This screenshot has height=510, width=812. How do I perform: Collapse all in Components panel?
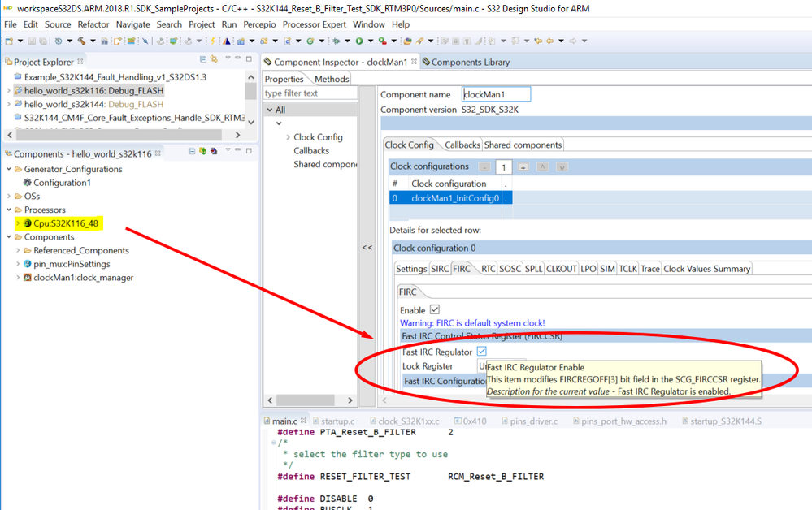(x=192, y=151)
